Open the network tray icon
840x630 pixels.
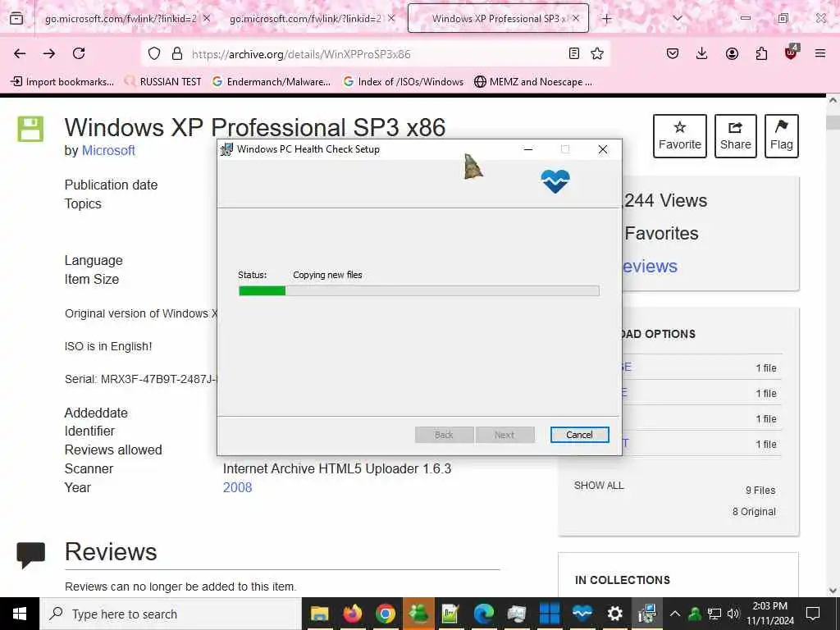714,614
